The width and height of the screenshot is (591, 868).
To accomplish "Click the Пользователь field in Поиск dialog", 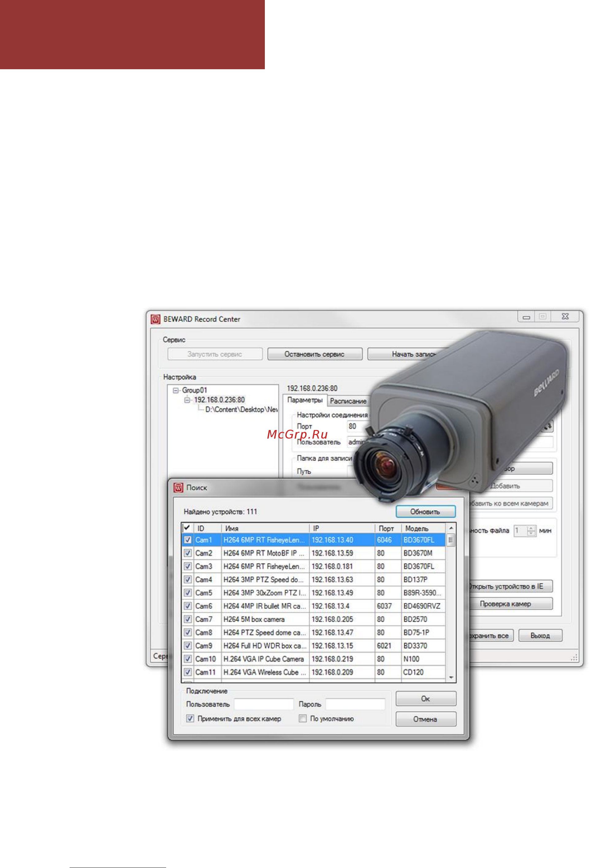I will [x=264, y=704].
